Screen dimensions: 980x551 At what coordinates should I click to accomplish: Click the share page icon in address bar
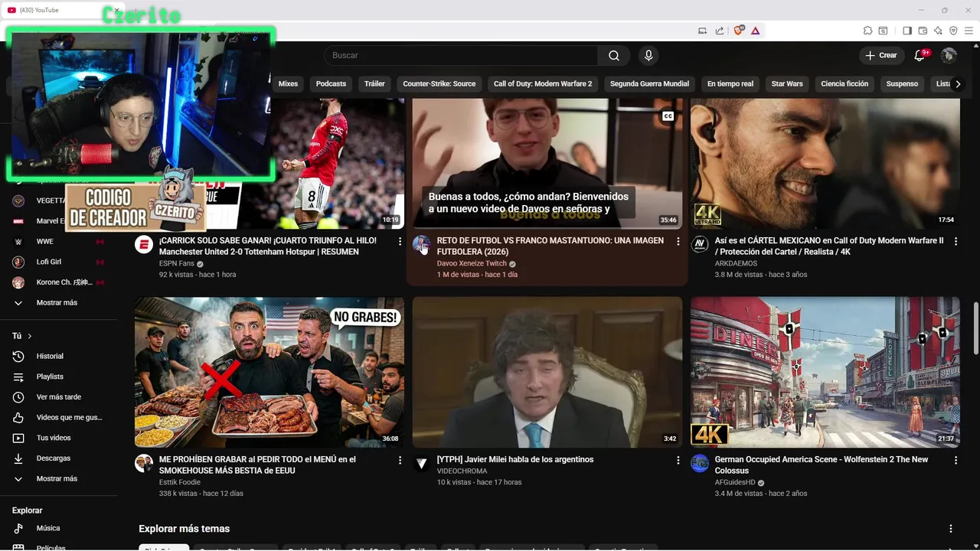[720, 31]
